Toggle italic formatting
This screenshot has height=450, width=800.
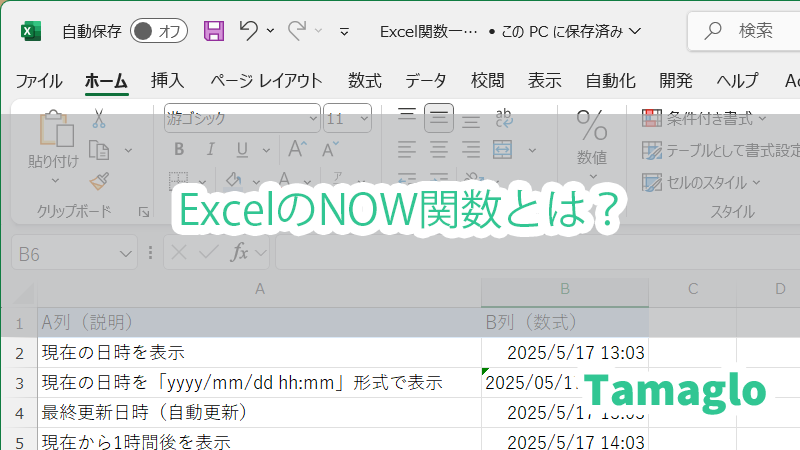click(x=209, y=150)
